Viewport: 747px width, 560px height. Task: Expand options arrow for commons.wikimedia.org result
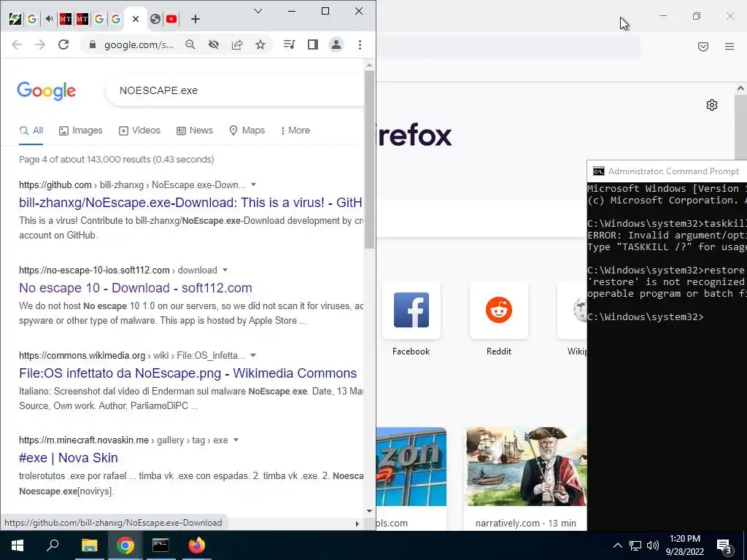253,355
